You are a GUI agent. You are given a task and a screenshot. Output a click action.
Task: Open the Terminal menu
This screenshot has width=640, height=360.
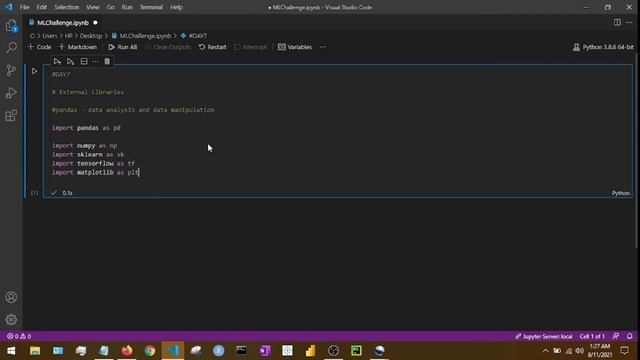[x=151, y=7]
